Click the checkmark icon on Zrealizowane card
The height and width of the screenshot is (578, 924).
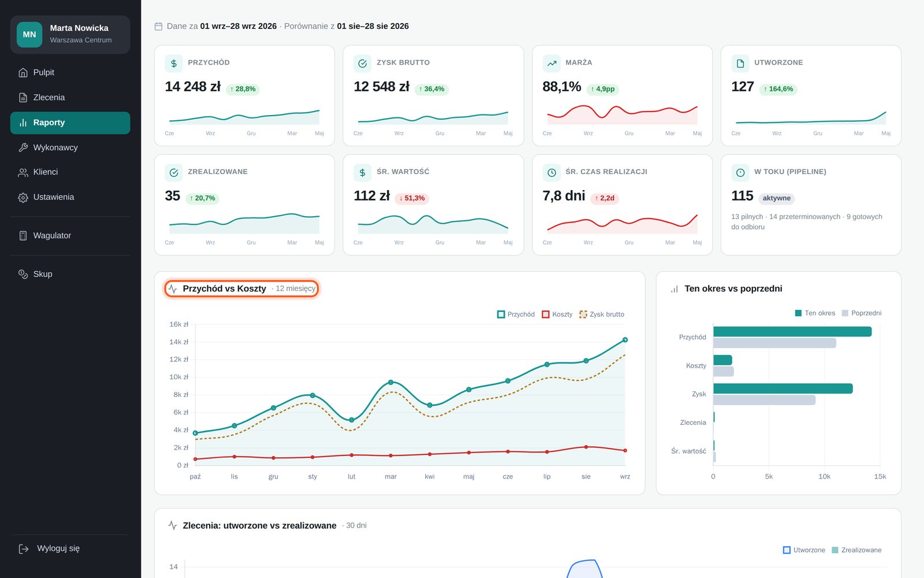[x=174, y=172]
